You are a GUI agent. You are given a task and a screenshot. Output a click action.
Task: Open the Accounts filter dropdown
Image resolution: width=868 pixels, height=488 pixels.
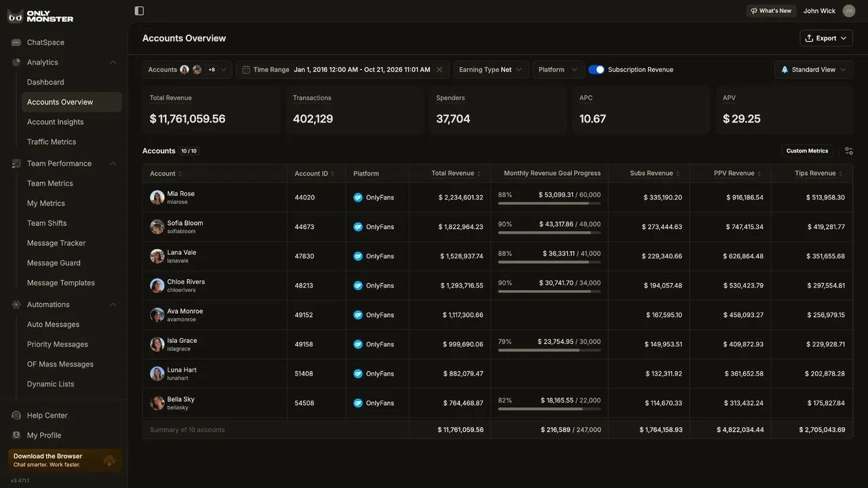point(187,70)
